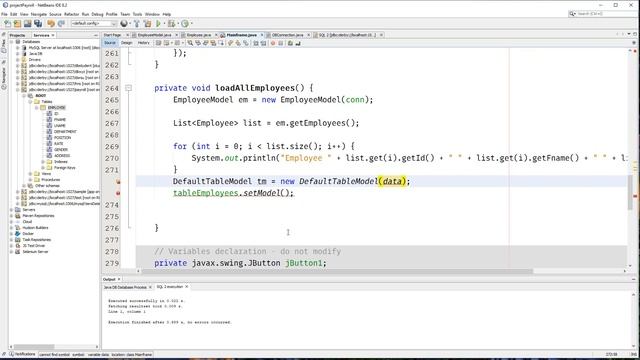Click the Find Selection magnifier icon in editor toolbar

coord(190,43)
